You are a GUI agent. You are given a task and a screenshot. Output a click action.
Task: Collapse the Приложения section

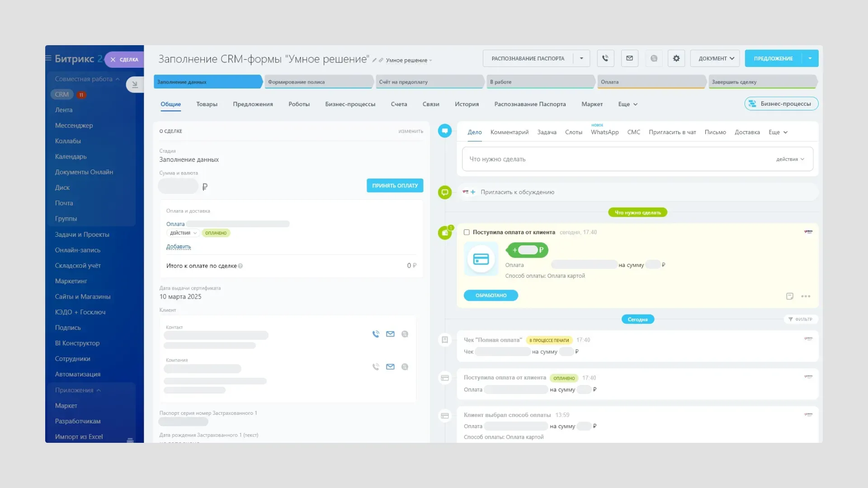tap(78, 390)
